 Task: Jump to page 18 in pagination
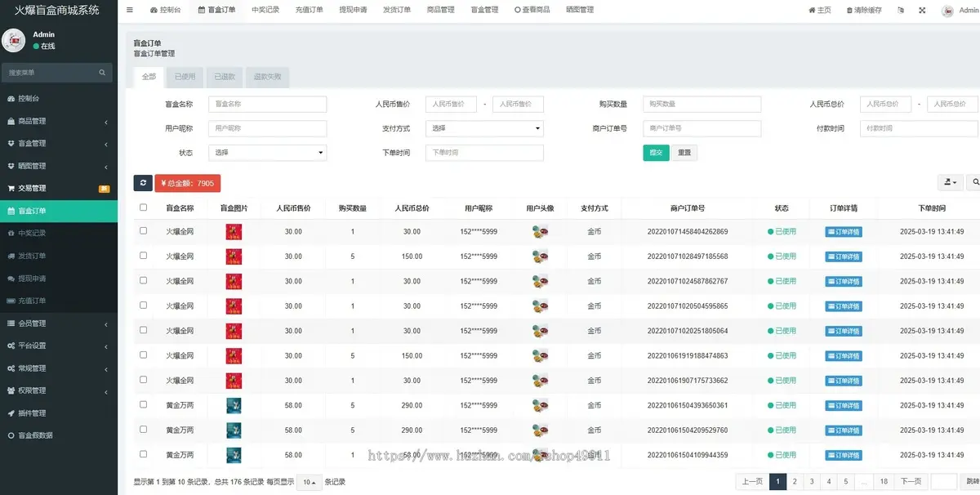pos(884,482)
